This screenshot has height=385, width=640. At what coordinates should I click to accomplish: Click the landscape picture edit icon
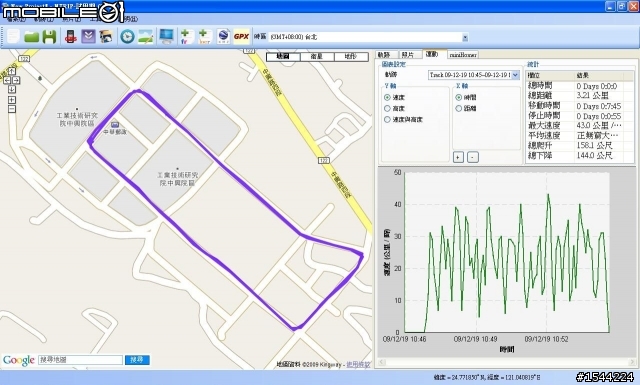tap(146, 37)
